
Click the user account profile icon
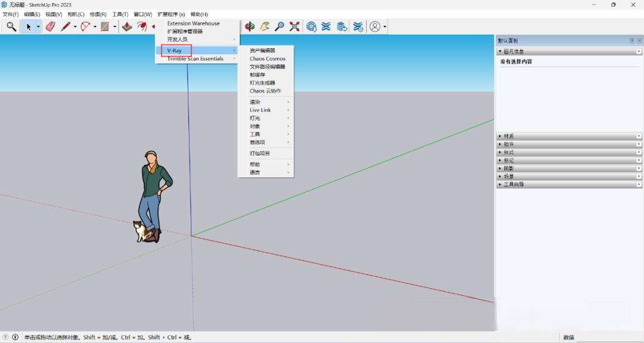coord(374,27)
